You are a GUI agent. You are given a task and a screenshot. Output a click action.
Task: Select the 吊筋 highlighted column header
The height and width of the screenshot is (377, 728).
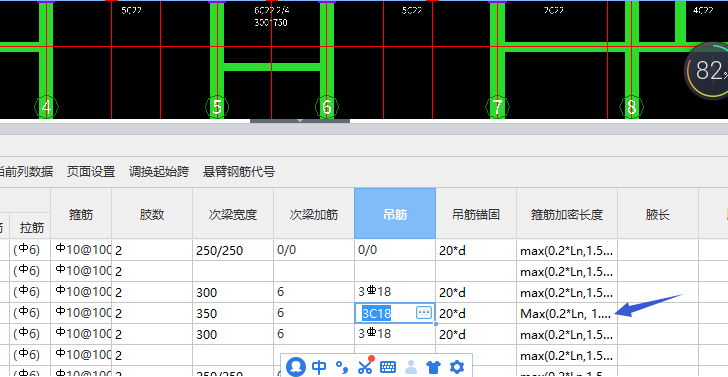[x=395, y=214]
